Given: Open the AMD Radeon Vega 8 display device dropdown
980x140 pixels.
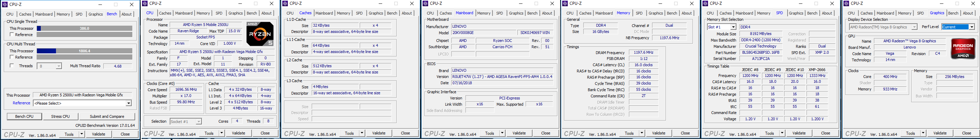Looking at the screenshot, I should 914,27.
